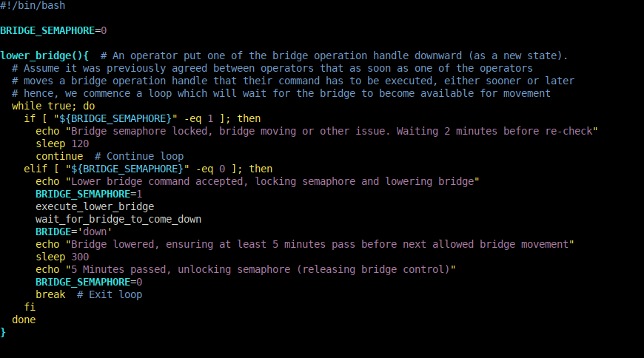Click wait_for_bridge_to_come_down command

coord(118,219)
